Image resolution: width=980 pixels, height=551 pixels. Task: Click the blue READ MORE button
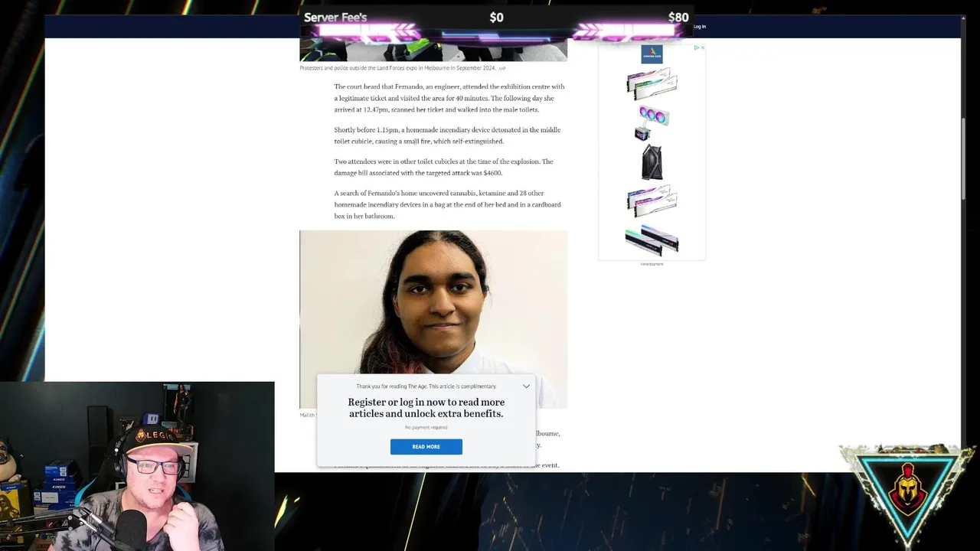coord(426,447)
